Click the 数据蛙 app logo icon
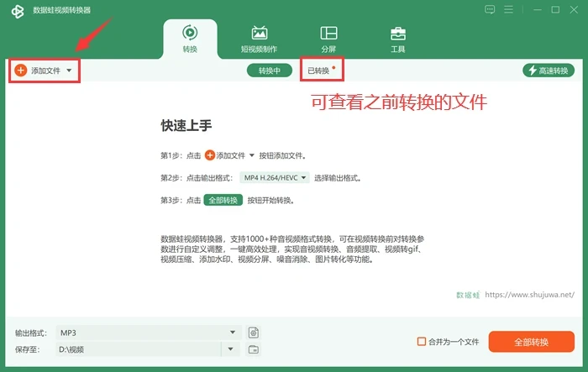588x372 pixels. [18, 11]
